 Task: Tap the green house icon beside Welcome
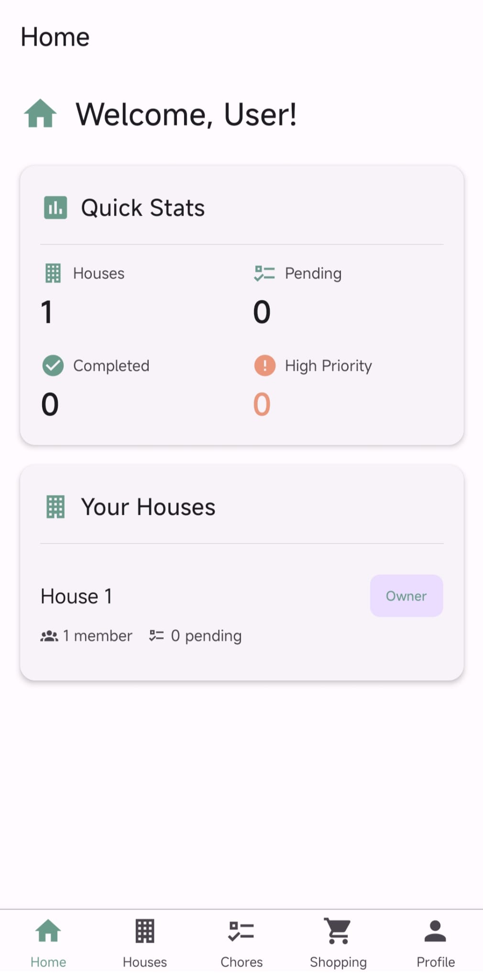tap(41, 114)
